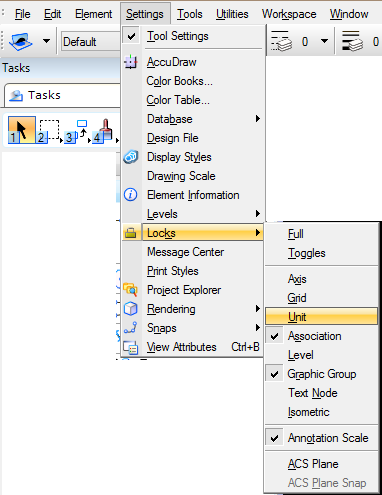
Task: Toggle the Tool Settings checkmark
Action: pyautogui.click(x=131, y=36)
